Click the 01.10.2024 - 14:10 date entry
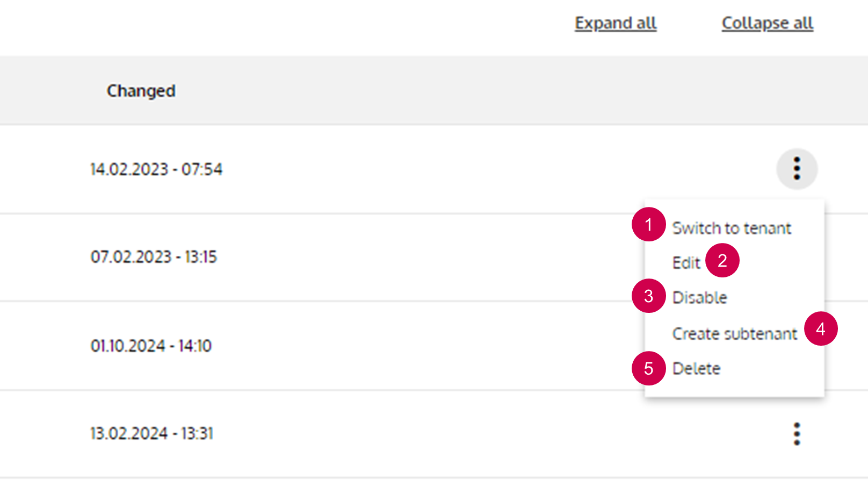This screenshot has height=486, width=868. tap(151, 346)
